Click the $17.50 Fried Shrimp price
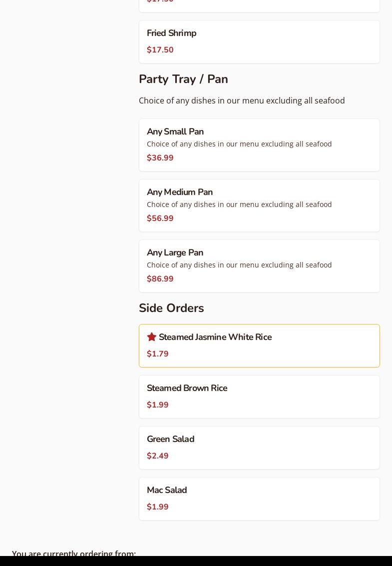The height and width of the screenshot is (566, 392). [x=160, y=50]
